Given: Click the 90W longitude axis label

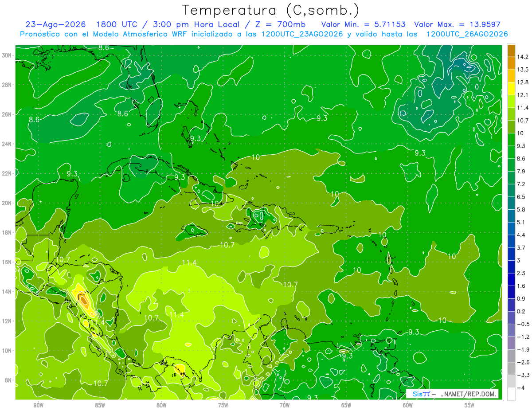Looking at the screenshot, I should pyautogui.click(x=38, y=405).
